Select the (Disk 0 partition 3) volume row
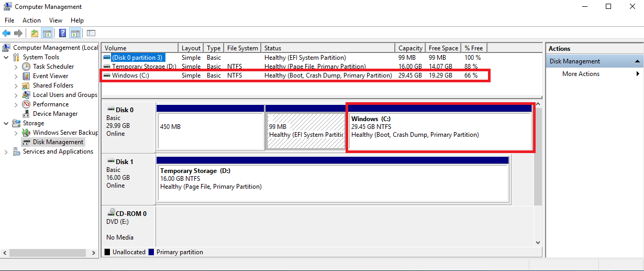This screenshot has height=271, width=644. [x=295, y=57]
